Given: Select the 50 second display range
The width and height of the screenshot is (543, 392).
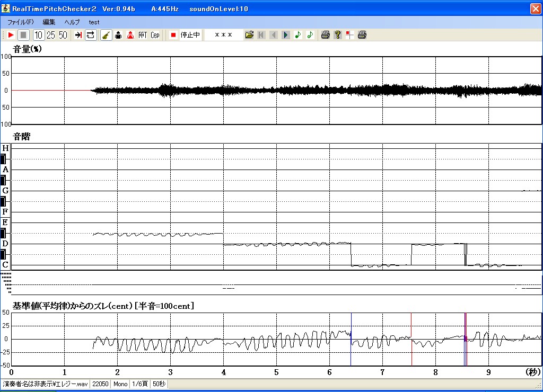Looking at the screenshot, I should (x=63, y=35).
